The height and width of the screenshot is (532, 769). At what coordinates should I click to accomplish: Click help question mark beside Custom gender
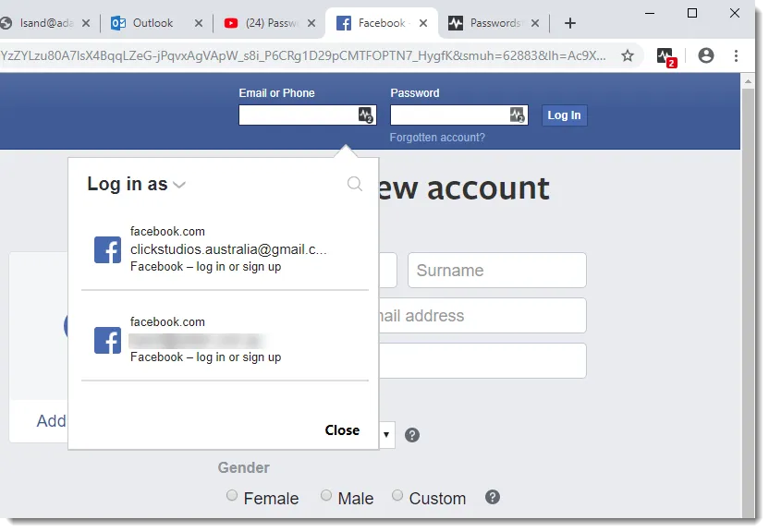tap(493, 497)
